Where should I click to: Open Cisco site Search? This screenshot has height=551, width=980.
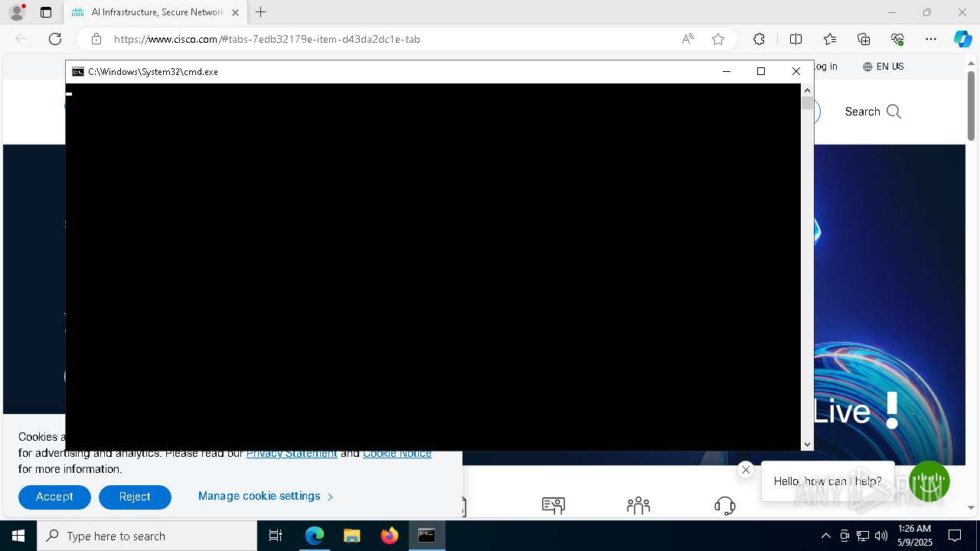click(873, 112)
